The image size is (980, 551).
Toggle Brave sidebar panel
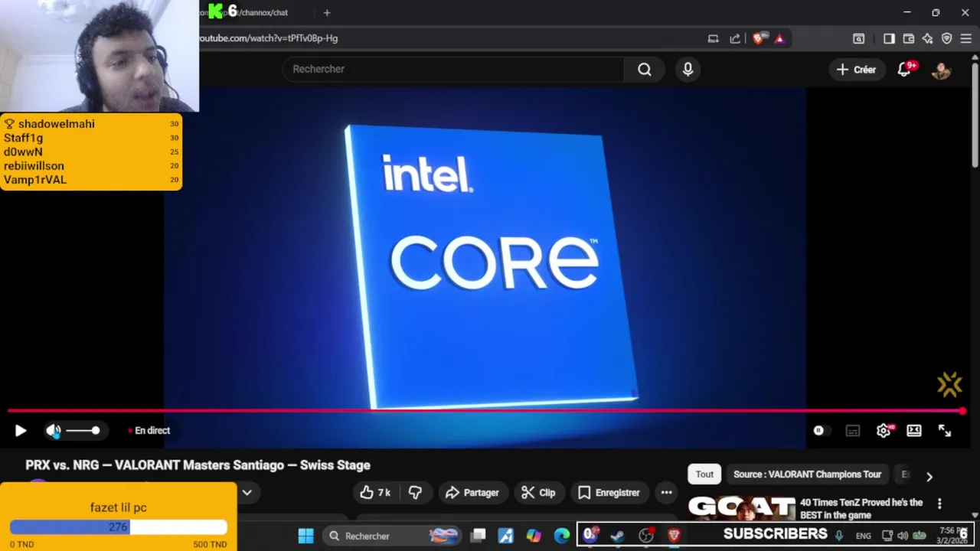coord(889,38)
